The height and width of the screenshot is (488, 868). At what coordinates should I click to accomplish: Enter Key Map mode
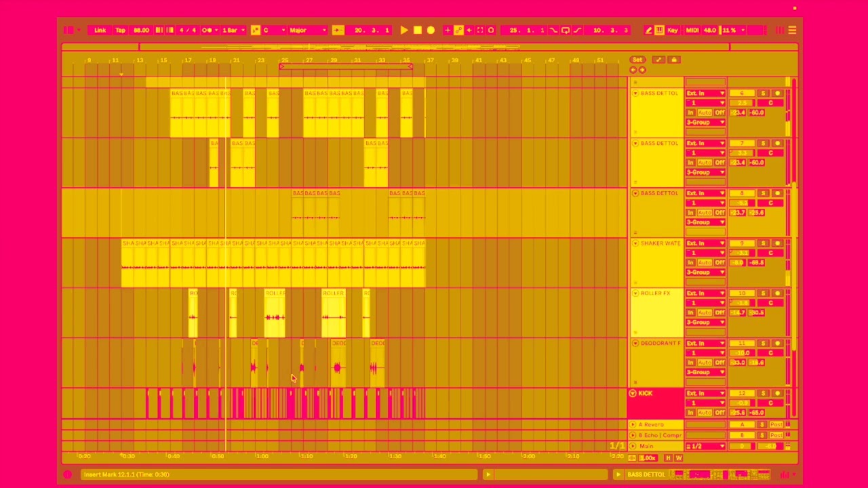(673, 30)
